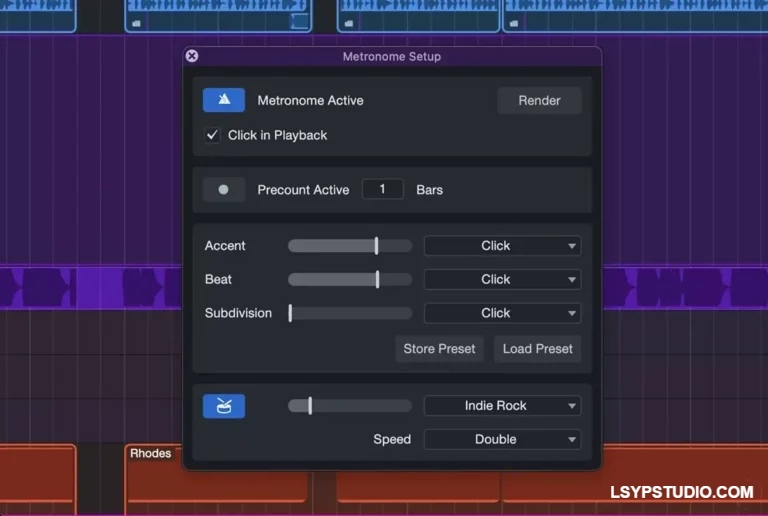Viewport: 768px width, 516px height.
Task: Enable the Precount Active toggle
Action: (224, 189)
